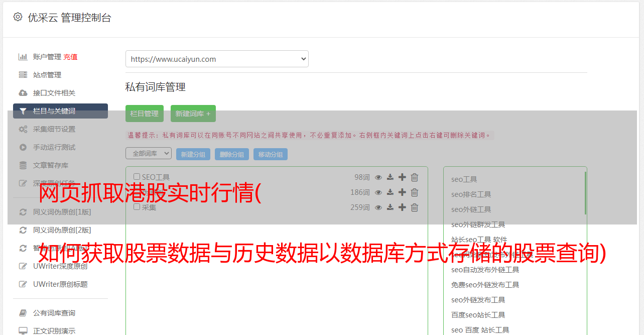Download the 186词 keyword library
The image size is (644, 335).
[390, 192]
